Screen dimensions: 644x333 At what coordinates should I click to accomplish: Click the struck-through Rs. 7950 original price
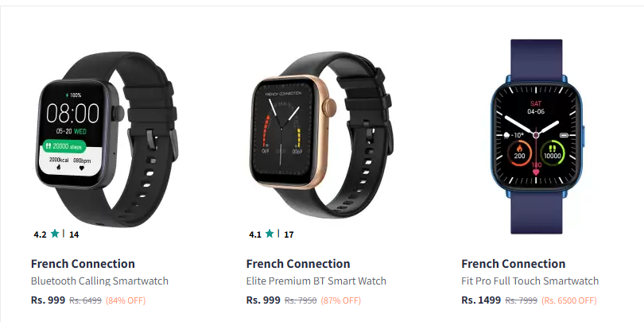[301, 300]
